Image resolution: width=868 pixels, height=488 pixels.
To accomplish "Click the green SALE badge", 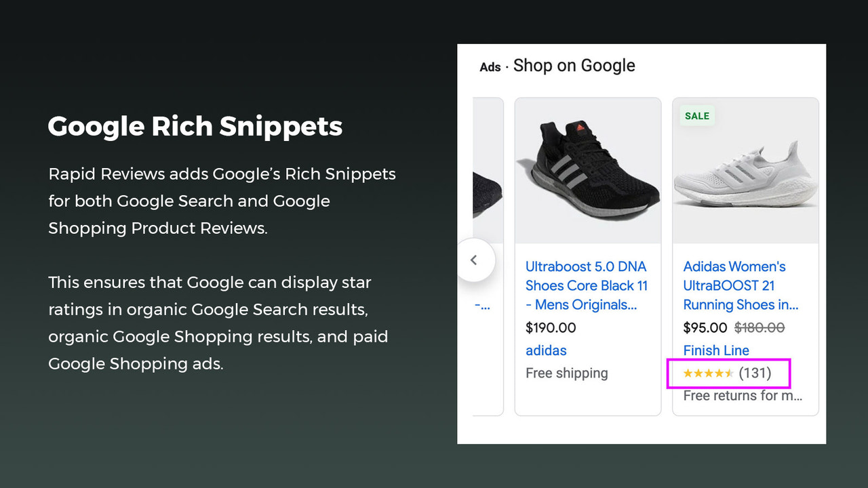I will click(x=696, y=116).
